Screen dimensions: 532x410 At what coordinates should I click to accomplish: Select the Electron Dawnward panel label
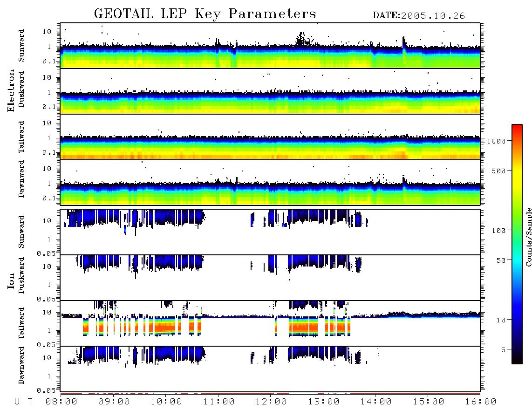[21, 179]
